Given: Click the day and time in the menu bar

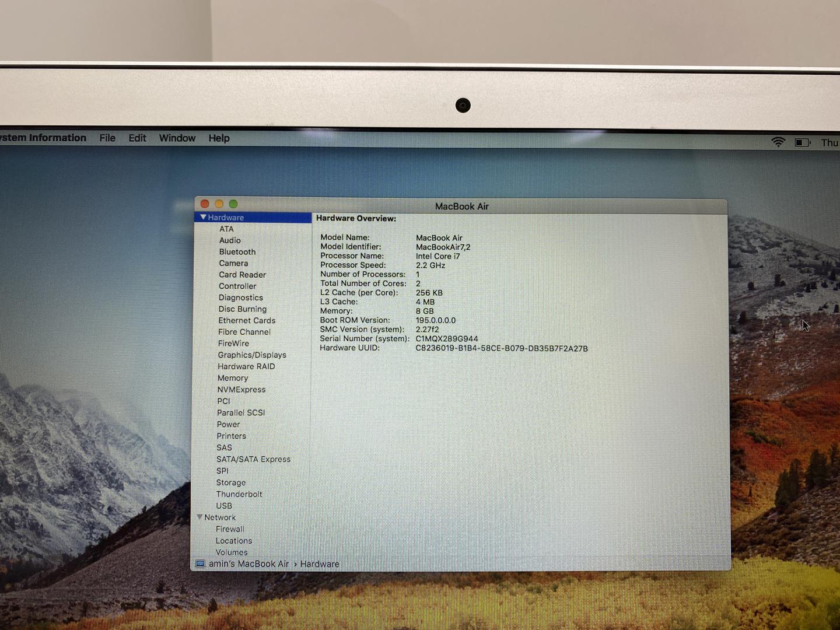Looking at the screenshot, I should pos(829,143).
